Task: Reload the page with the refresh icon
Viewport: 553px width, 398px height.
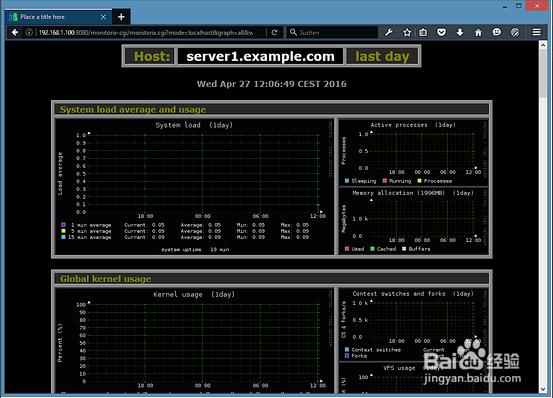Action: 275,32
